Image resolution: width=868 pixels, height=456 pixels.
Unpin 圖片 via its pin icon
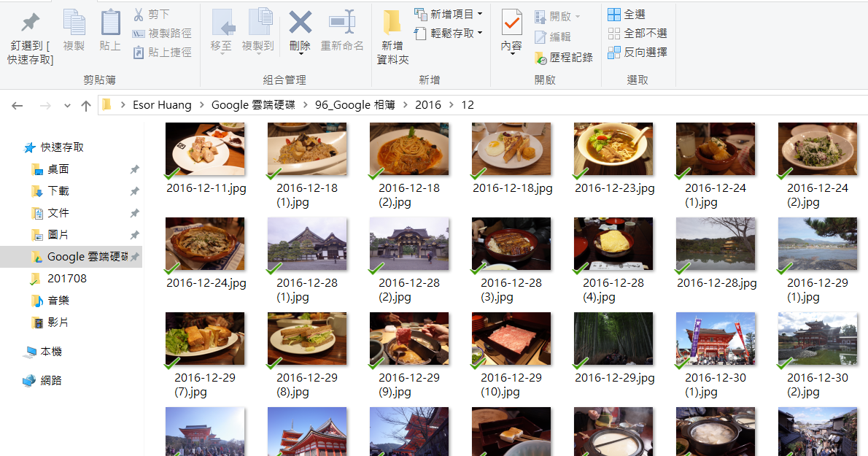point(134,235)
